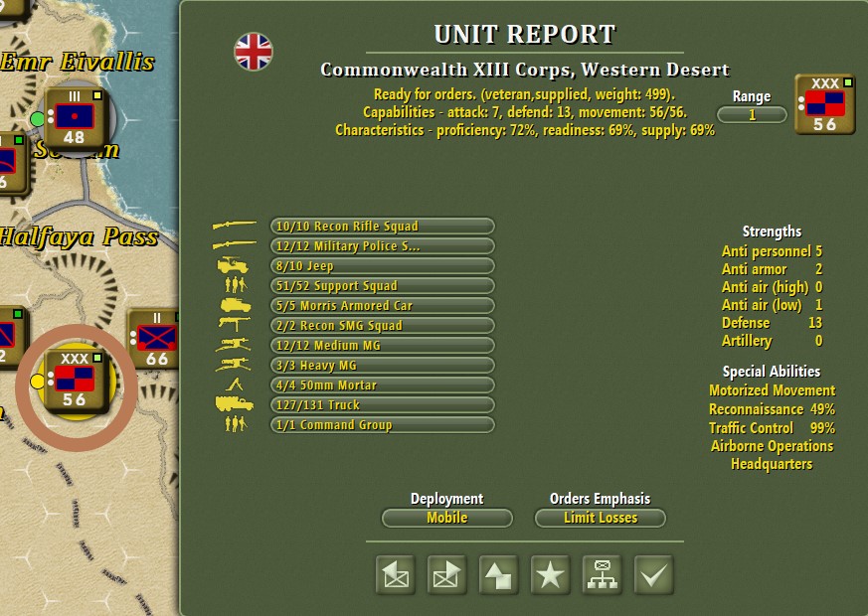Open the 12/12 Military Police entry
Image resolution: width=868 pixels, height=616 pixels.
(x=383, y=246)
